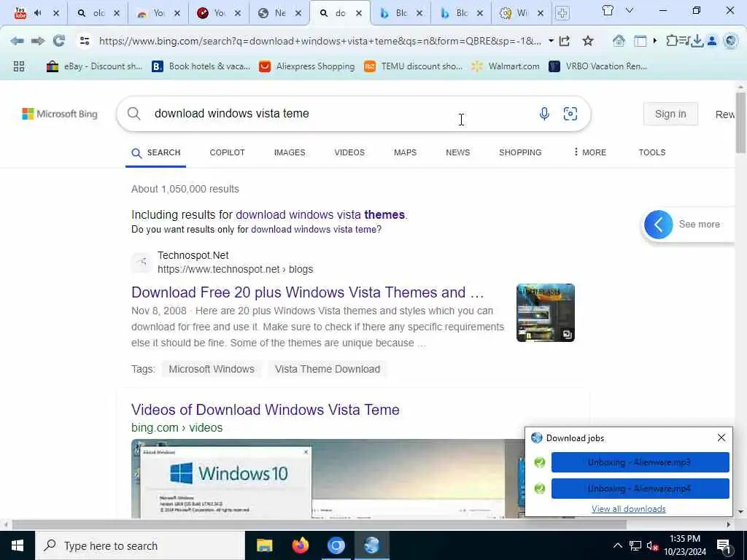Image resolution: width=747 pixels, height=560 pixels.
Task: Open Bing visual search camera icon
Action: [x=570, y=113]
